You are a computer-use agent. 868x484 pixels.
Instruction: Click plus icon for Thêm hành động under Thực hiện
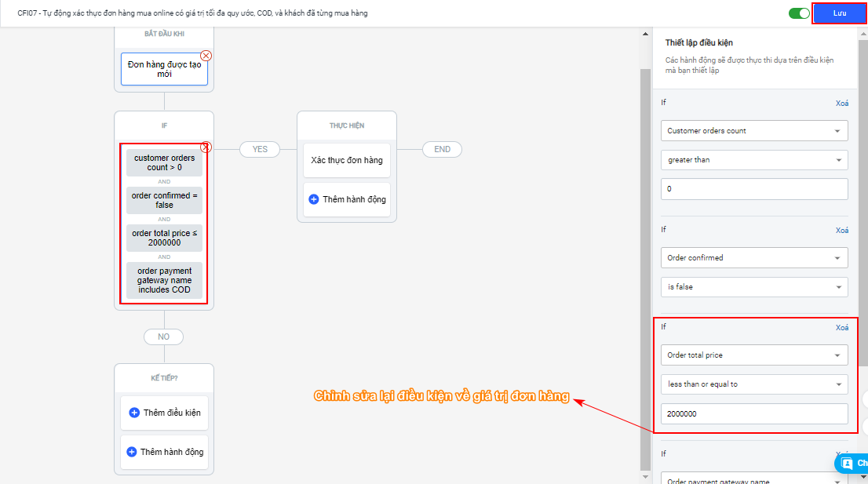tap(314, 199)
